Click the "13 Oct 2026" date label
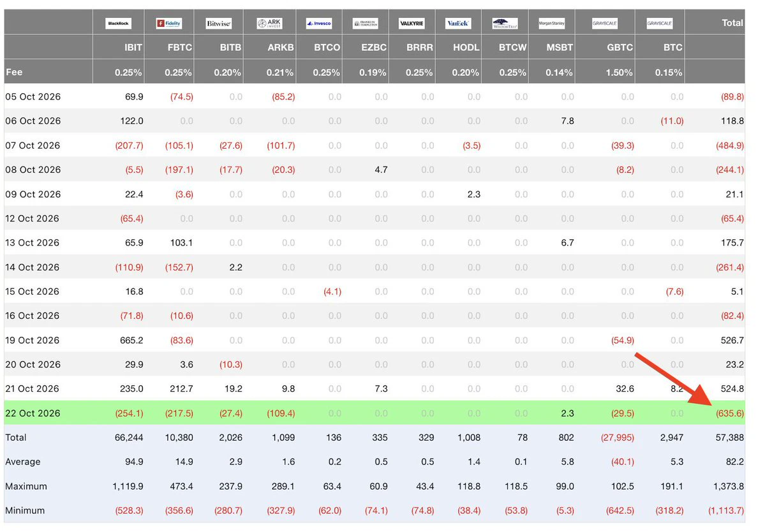The image size is (765, 532). click(x=32, y=243)
